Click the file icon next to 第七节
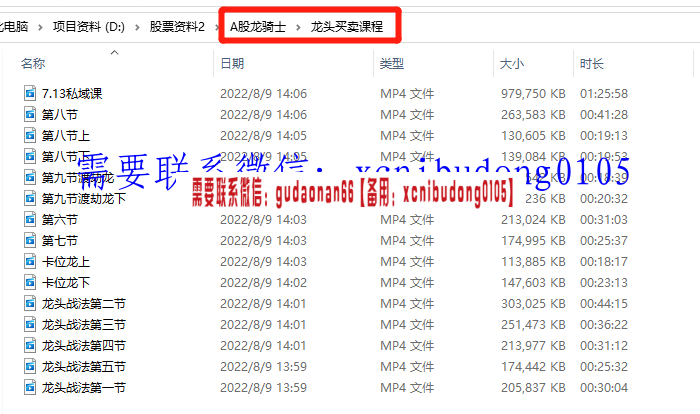The width and height of the screenshot is (700, 414). tap(30, 240)
